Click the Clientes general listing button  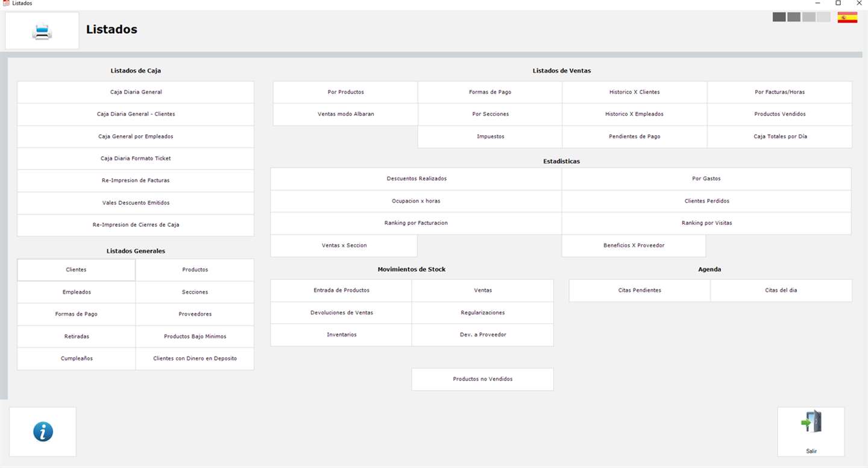[76, 270]
